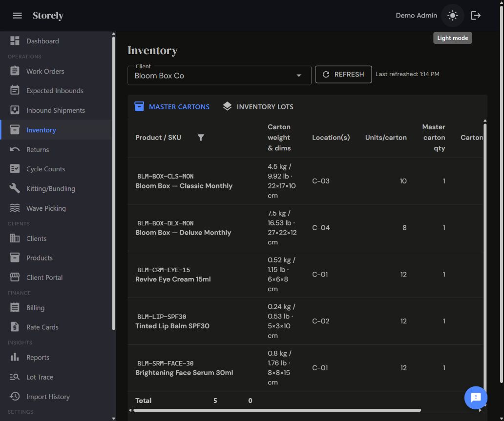Go to Work Orders page

pos(56,71)
